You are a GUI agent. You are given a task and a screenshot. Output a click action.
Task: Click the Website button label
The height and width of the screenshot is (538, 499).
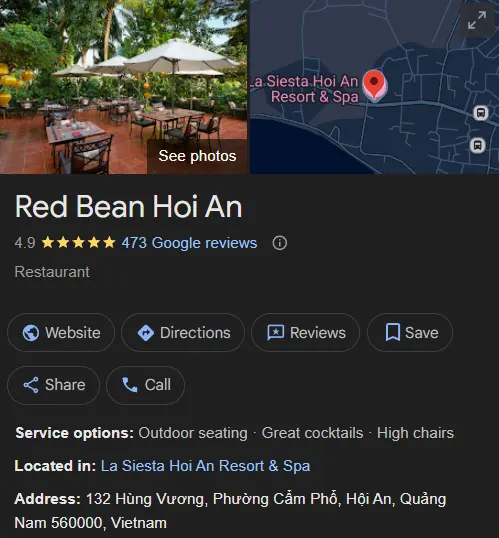(x=73, y=333)
